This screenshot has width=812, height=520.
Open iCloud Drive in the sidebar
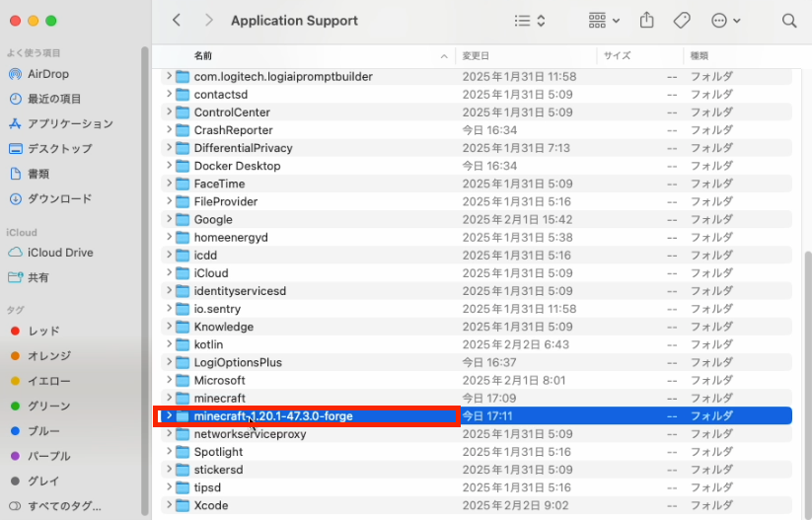click(x=50, y=253)
